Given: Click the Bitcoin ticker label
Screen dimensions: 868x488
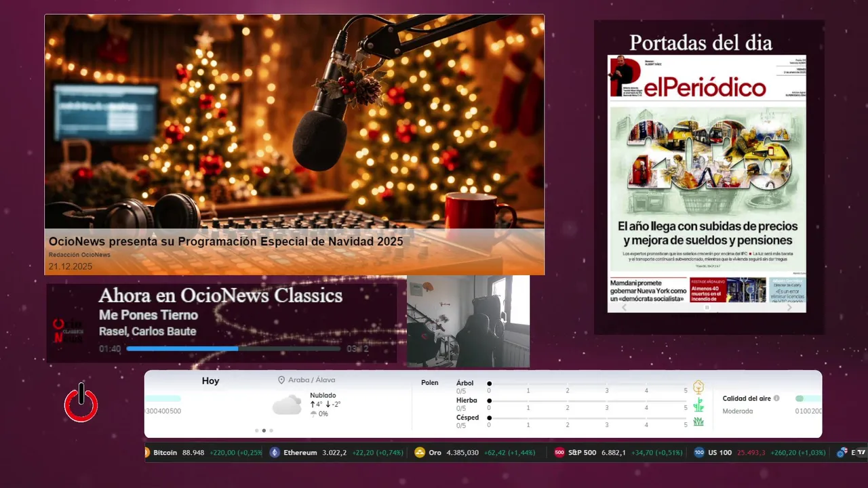Looking at the screenshot, I should pos(165,453).
